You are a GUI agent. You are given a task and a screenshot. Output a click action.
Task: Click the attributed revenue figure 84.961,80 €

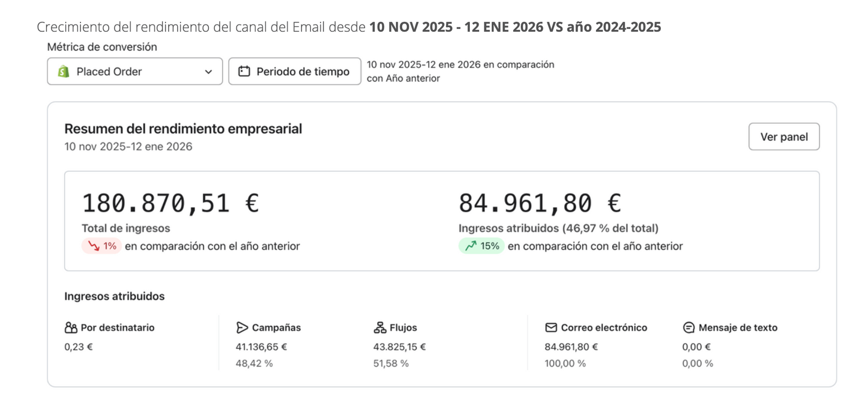coord(539,204)
